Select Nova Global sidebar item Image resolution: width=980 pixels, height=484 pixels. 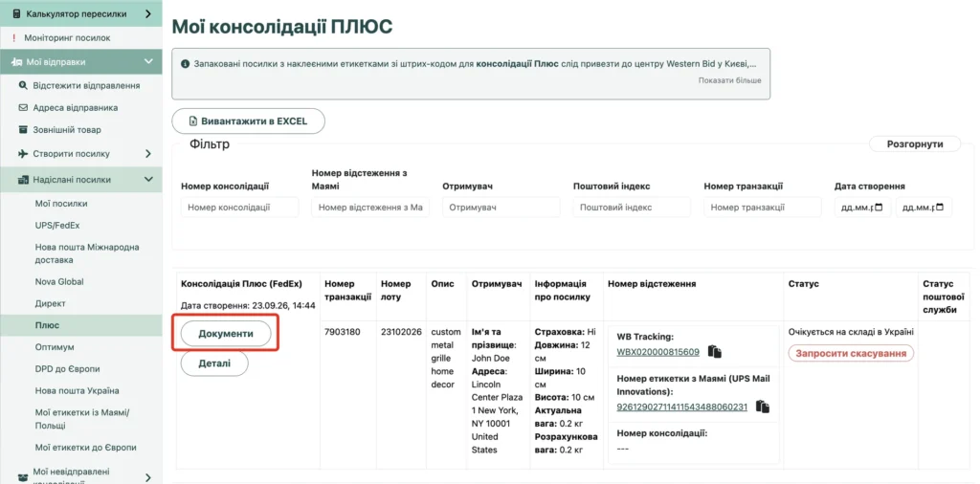59,281
